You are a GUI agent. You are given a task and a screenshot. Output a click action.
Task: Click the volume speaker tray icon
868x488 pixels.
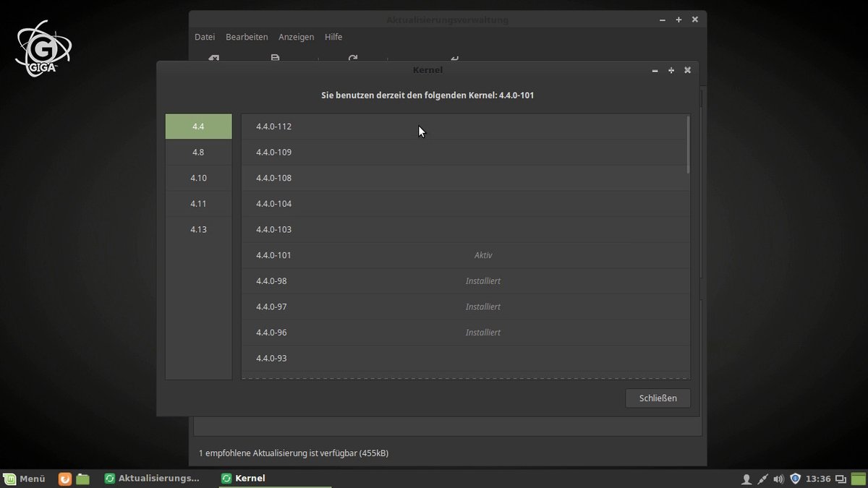(x=778, y=479)
